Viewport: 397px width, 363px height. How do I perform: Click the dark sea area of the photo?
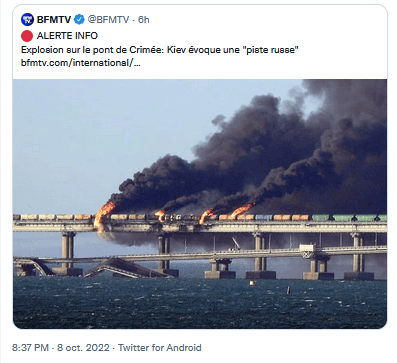click(200, 305)
